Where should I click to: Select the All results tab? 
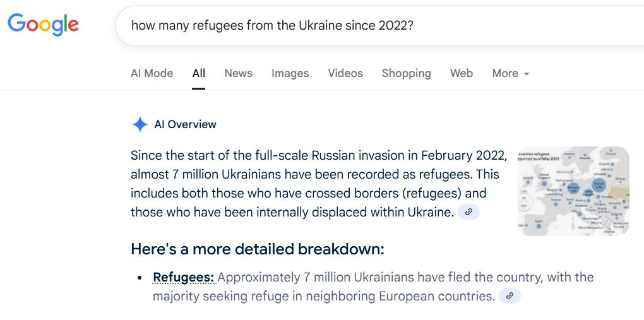(199, 73)
